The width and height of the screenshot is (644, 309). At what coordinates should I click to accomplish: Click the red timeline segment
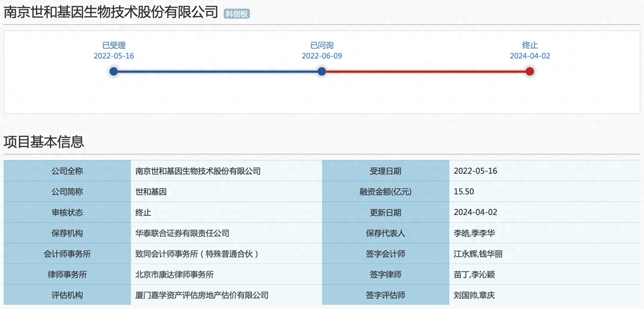click(426, 72)
